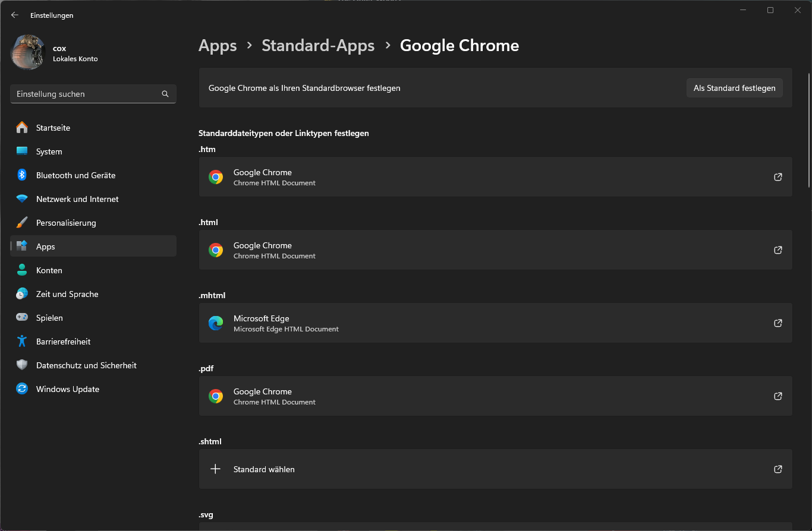Screen dimensions: 812x531
Task: Click open icon in .mhtml row
Action: click(778, 323)
